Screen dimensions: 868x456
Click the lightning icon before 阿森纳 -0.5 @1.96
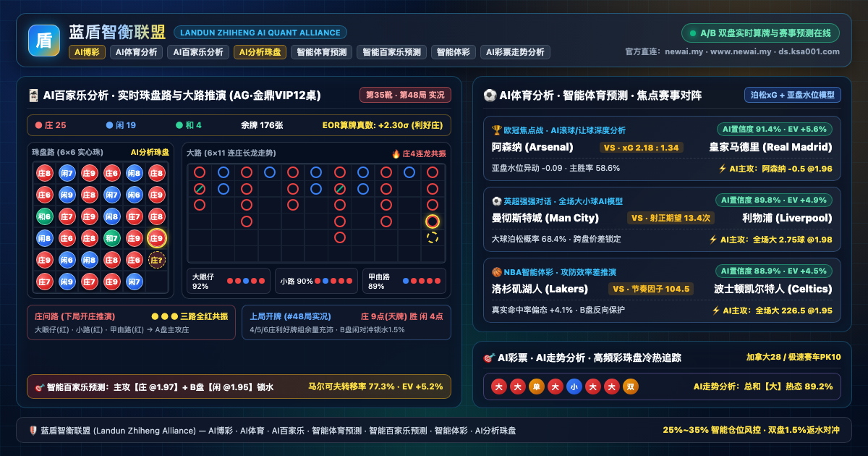pyautogui.click(x=722, y=169)
